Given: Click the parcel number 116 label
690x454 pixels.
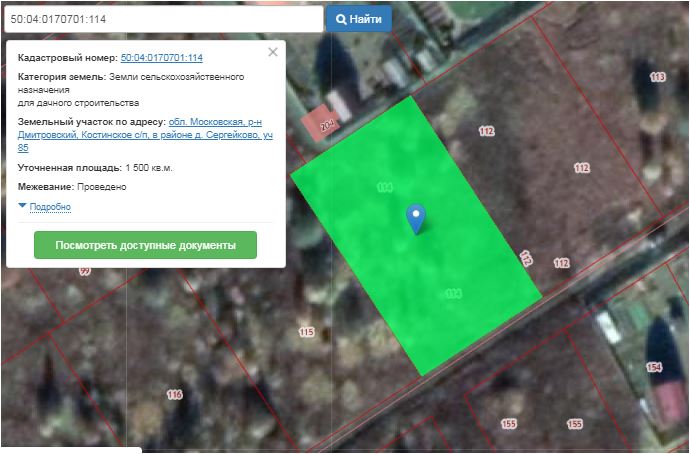Looking at the screenshot, I should point(175,395).
